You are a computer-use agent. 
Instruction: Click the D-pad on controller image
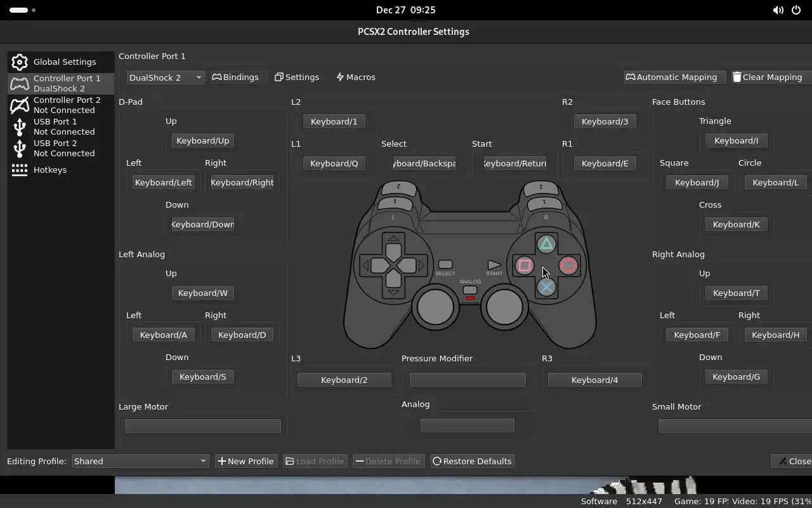pyautogui.click(x=393, y=265)
